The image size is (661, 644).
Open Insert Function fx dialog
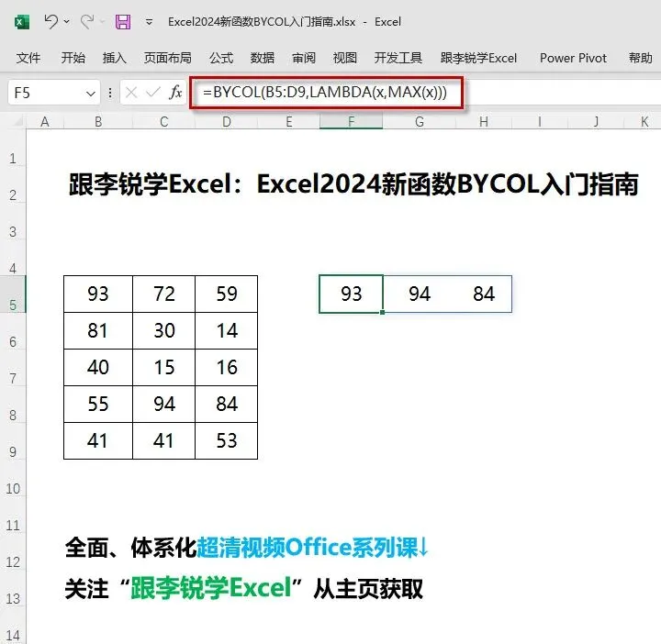pyautogui.click(x=175, y=93)
